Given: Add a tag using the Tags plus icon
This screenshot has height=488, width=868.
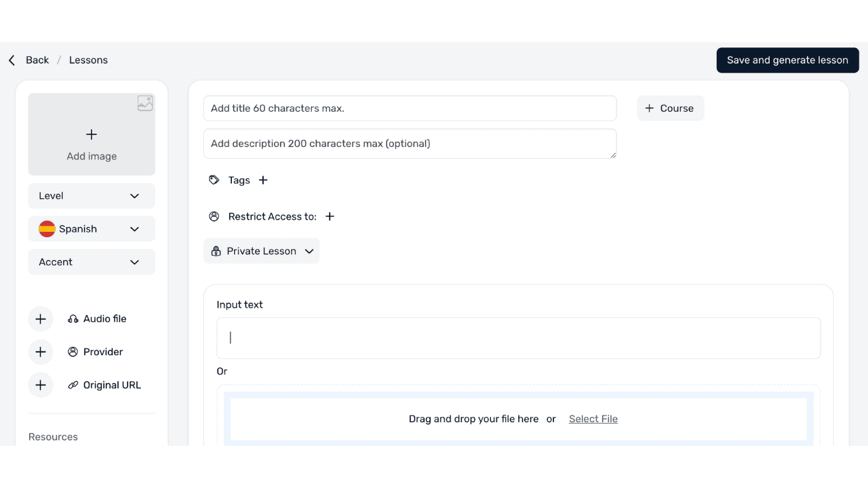Looking at the screenshot, I should pyautogui.click(x=263, y=180).
